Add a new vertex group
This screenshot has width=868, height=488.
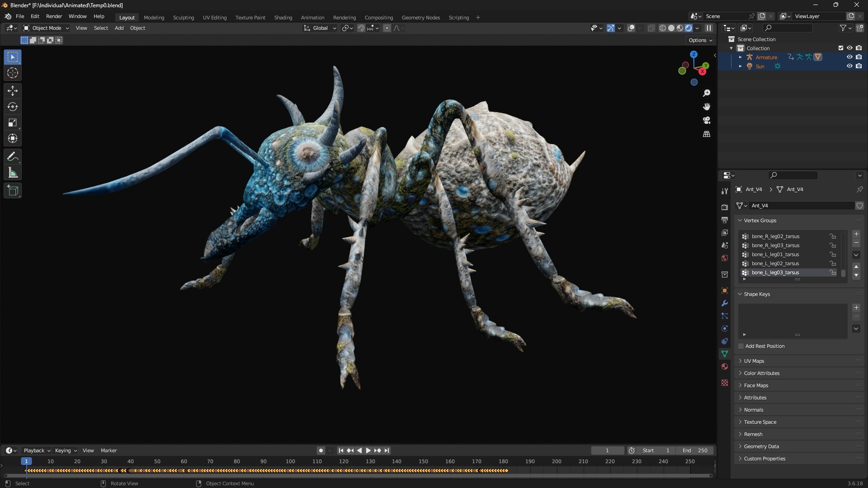tap(856, 234)
